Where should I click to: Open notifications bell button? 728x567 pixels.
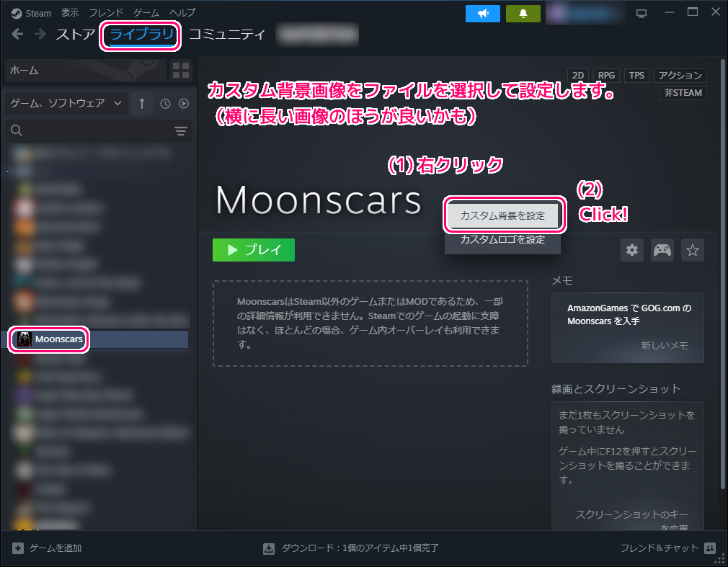pyautogui.click(x=523, y=14)
